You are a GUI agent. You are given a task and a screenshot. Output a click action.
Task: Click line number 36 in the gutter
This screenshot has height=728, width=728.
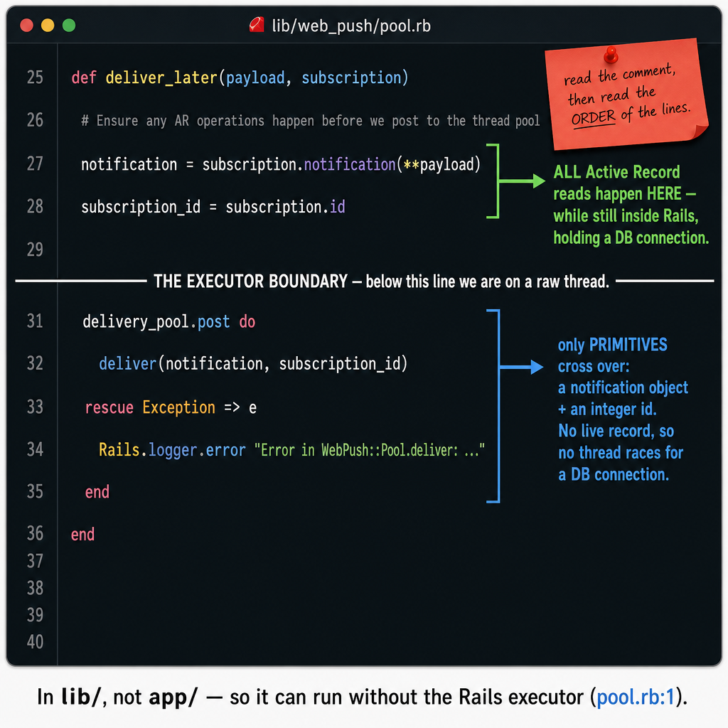36,533
